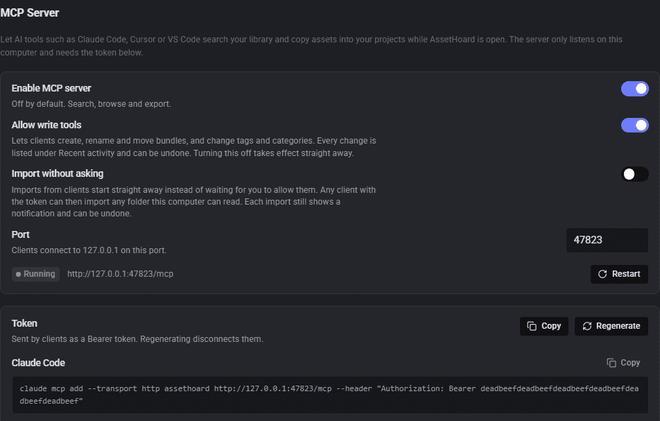
Task: Click the claude mcp add command block
Action: pyautogui.click(x=330, y=395)
